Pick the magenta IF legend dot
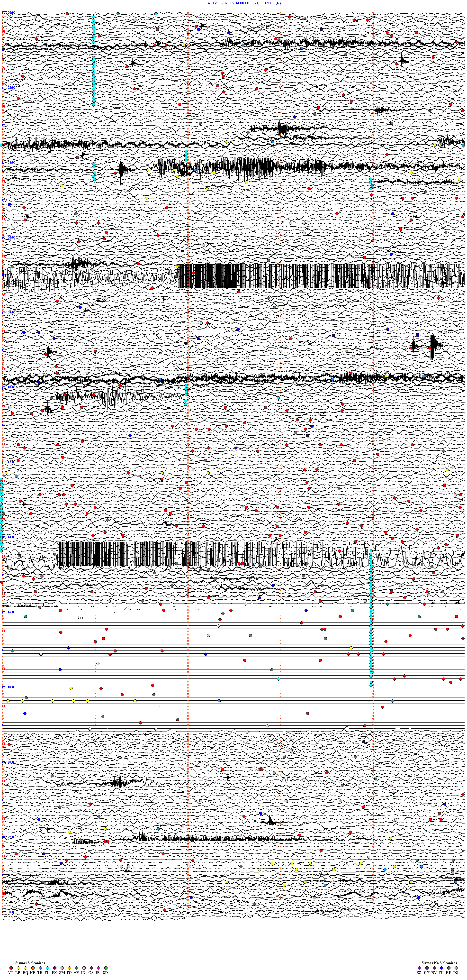 99,968
